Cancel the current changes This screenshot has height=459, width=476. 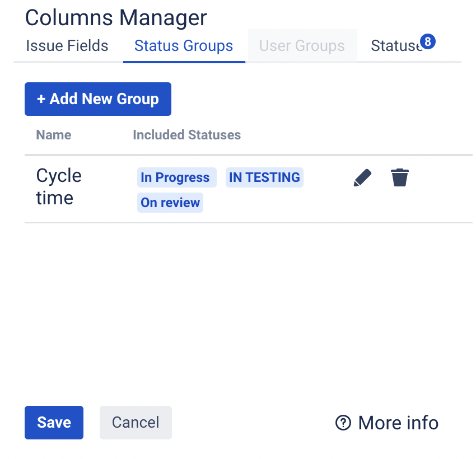click(x=136, y=423)
